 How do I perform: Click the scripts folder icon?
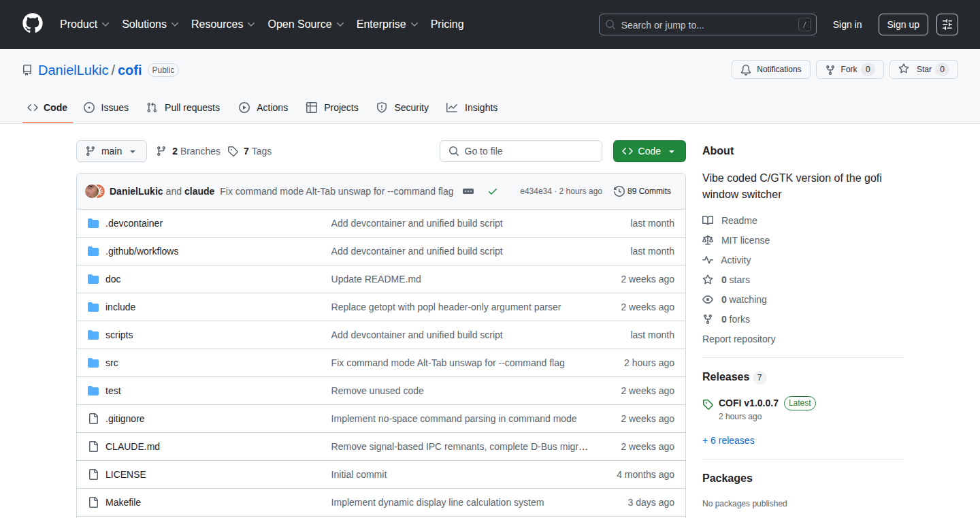[93, 335]
